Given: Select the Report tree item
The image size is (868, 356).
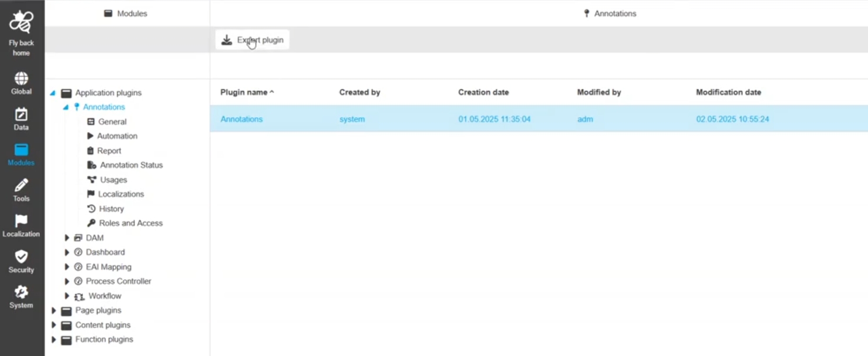Looking at the screenshot, I should (x=109, y=150).
